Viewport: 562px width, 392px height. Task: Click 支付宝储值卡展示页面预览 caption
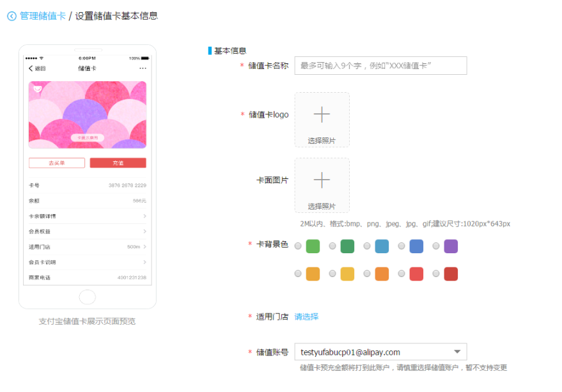[x=87, y=322]
